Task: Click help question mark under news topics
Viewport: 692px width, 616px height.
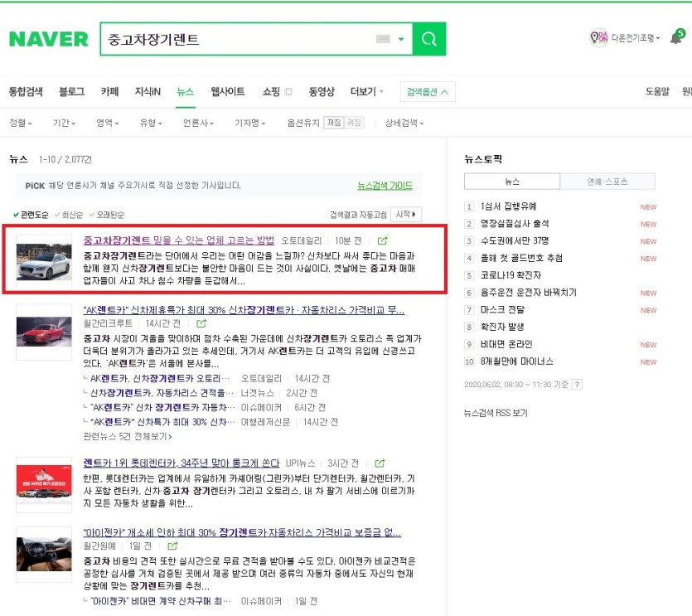Action: click(577, 385)
